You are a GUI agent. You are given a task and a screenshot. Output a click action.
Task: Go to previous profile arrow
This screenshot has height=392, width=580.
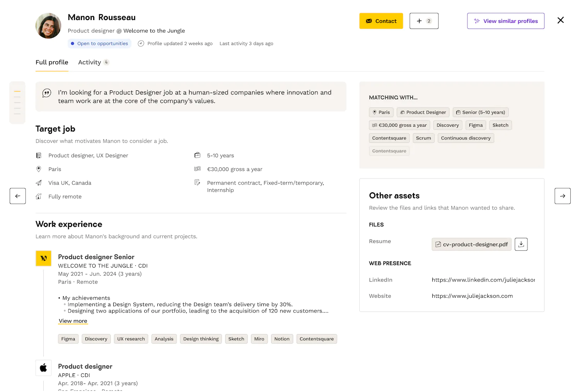(x=18, y=196)
